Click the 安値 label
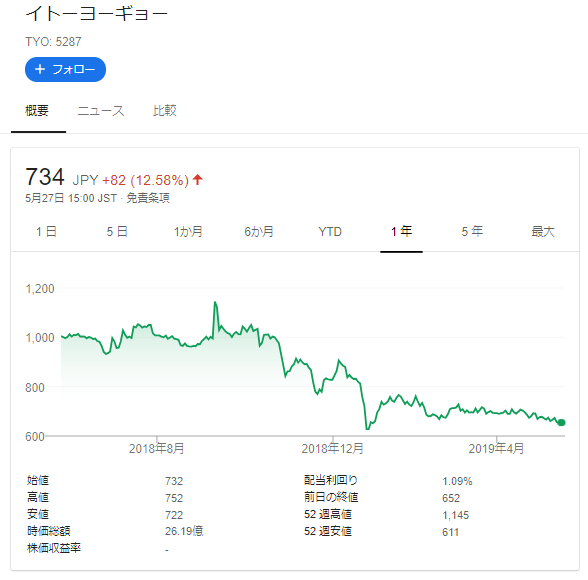Image resolution: width=588 pixels, height=580 pixels. (x=38, y=514)
